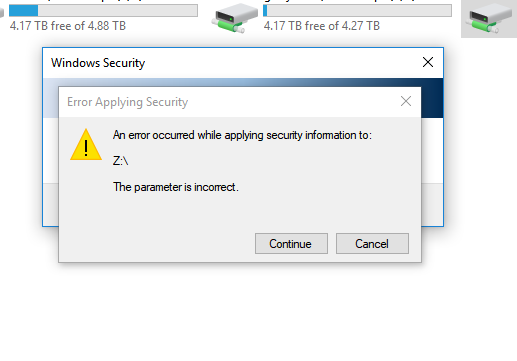Viewport: 517px width, 361px height.
Task: Select the network drive icon beside 4.27 TB drive
Action: pos(235,18)
